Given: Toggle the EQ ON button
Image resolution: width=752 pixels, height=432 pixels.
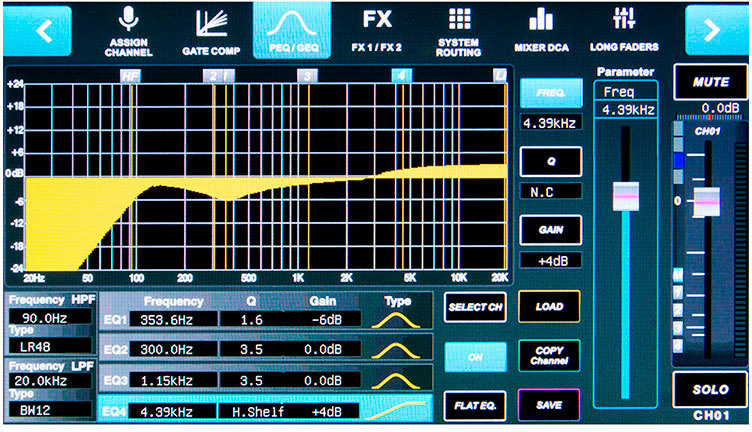Looking at the screenshot, I should click(x=473, y=356).
